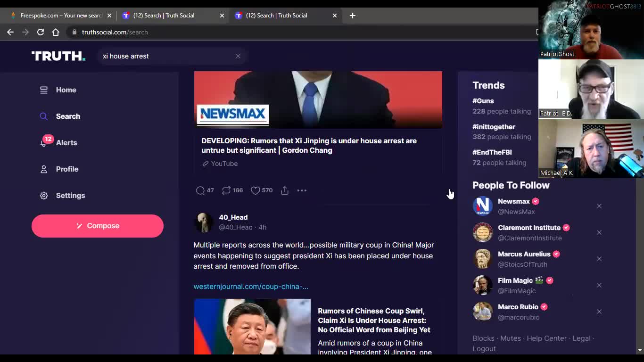
Task: Dismiss the Film Magic suggestion
Action: point(599,285)
